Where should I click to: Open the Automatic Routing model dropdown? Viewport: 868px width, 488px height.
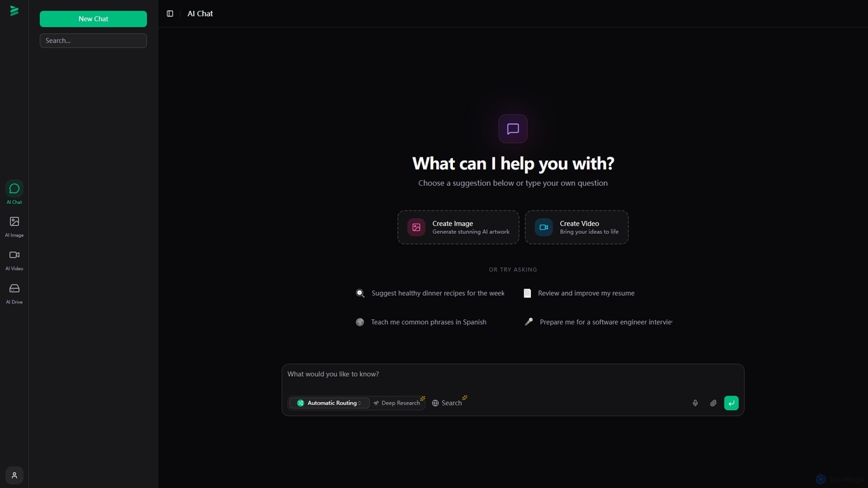coord(330,403)
